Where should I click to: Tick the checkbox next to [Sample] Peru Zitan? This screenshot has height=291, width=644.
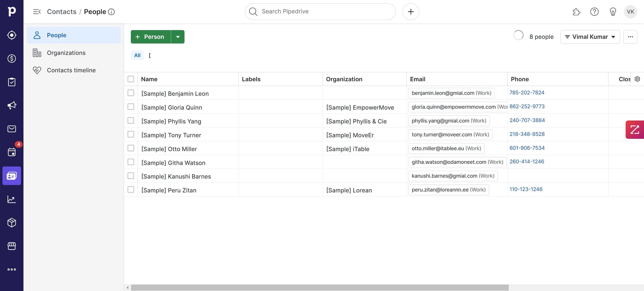[131, 189]
